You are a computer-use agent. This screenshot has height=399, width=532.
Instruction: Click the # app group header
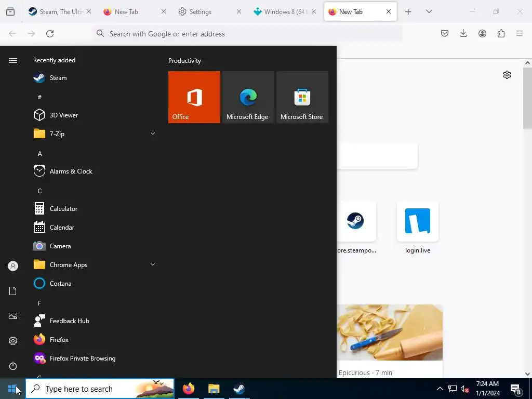point(39,97)
